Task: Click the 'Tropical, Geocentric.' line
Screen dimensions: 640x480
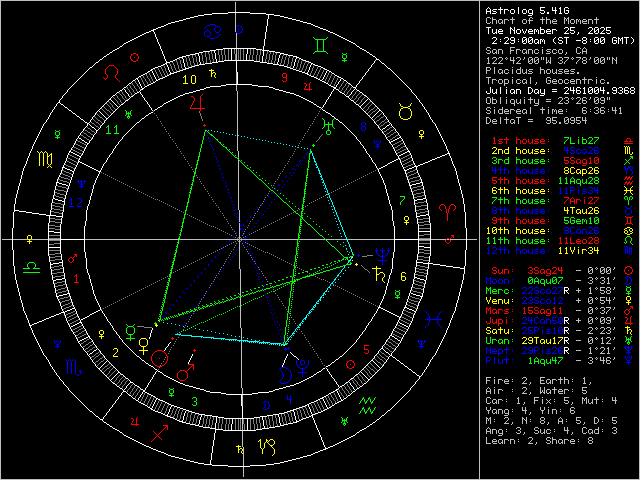Action: [x=548, y=81]
